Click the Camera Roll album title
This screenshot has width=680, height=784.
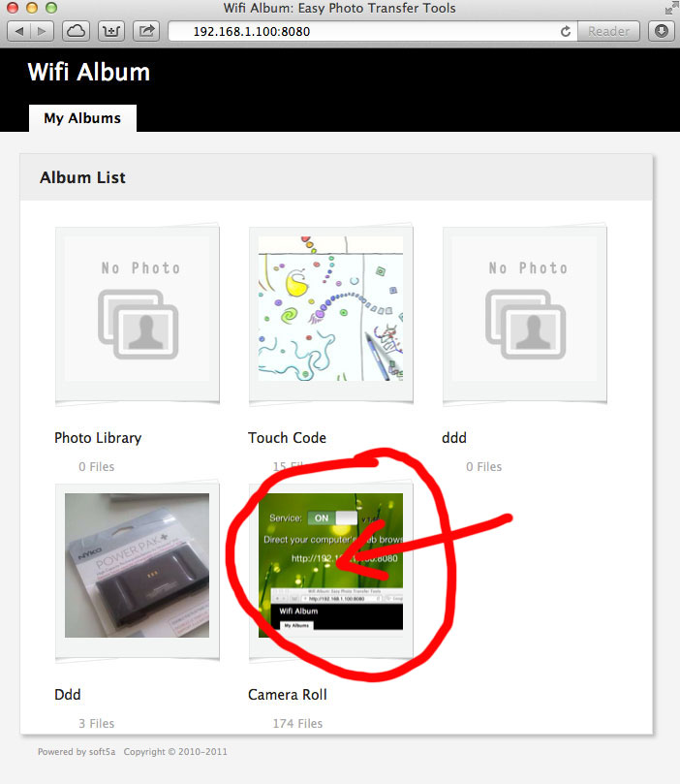tap(288, 695)
